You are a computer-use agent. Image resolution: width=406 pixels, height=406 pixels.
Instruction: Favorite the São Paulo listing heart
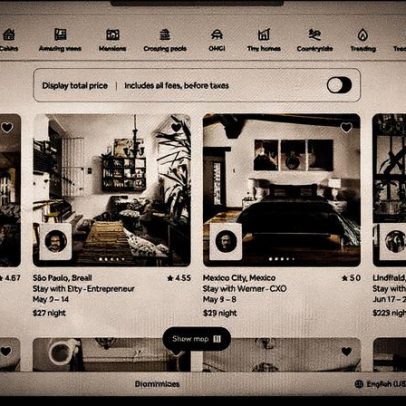tap(176, 127)
